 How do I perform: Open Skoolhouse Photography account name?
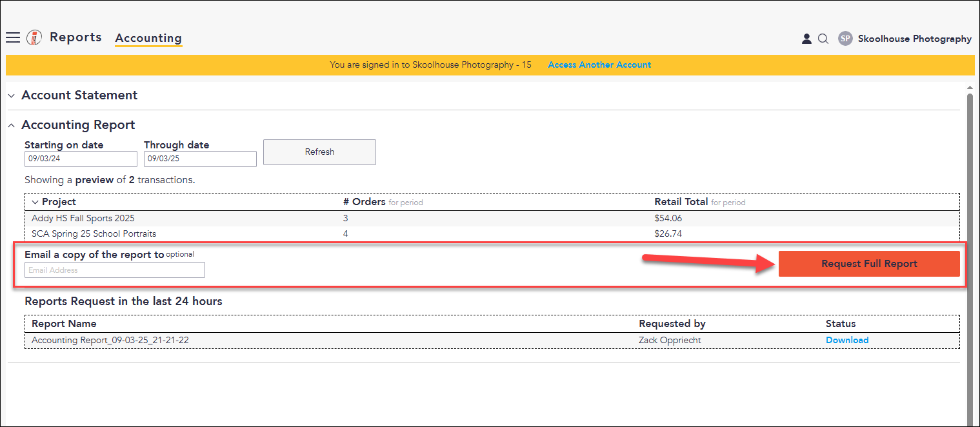(914, 39)
